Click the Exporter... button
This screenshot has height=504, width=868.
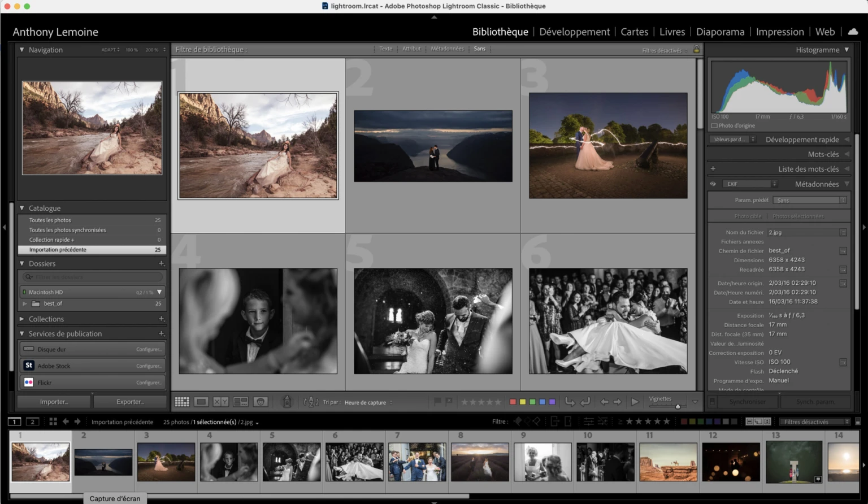pyautogui.click(x=130, y=402)
